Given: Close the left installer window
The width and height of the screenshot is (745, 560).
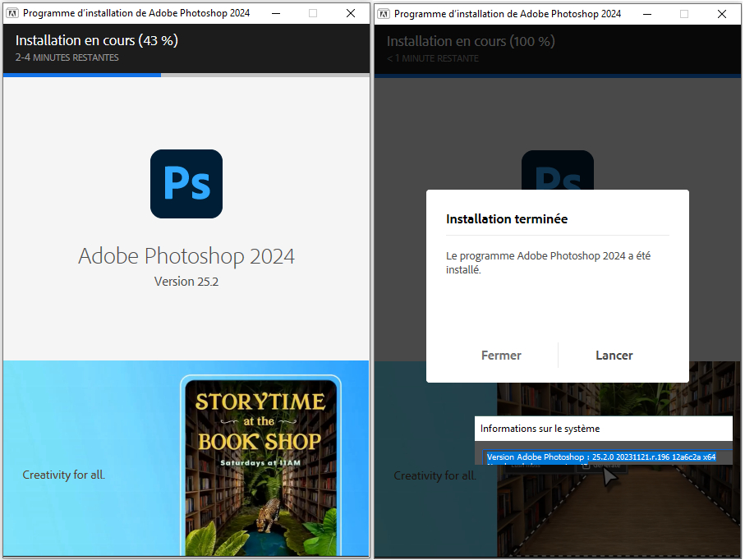Looking at the screenshot, I should coord(351,13).
